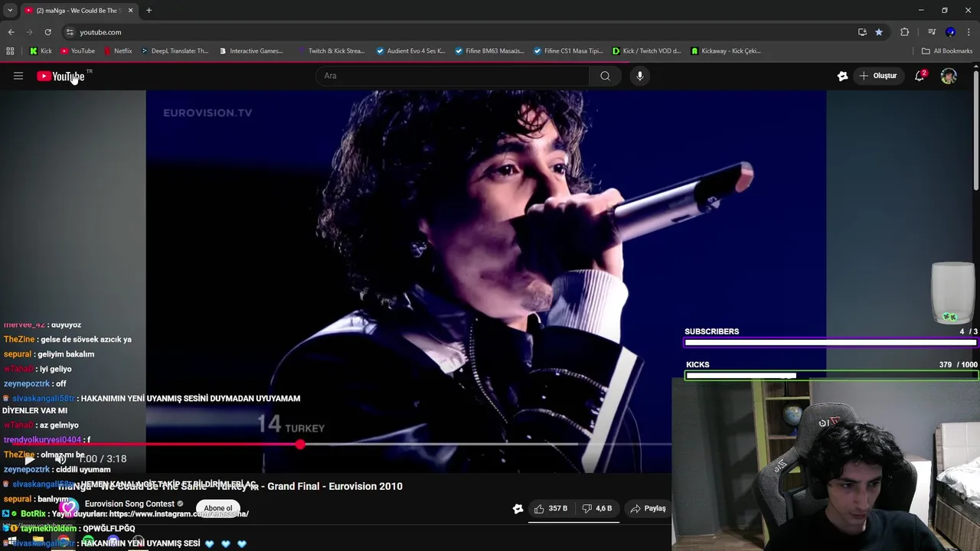The width and height of the screenshot is (980, 551).
Task: Expand the tab search dropdown arrow
Action: click(10, 11)
